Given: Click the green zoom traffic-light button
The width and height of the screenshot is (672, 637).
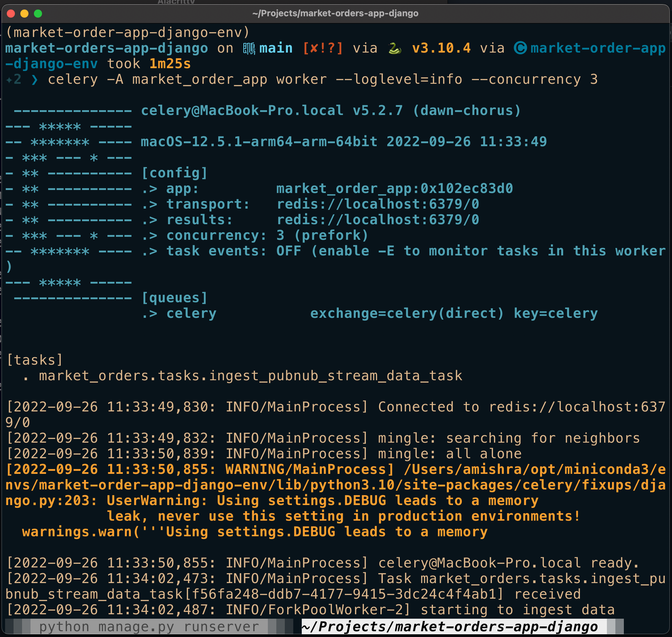Looking at the screenshot, I should coord(39,14).
